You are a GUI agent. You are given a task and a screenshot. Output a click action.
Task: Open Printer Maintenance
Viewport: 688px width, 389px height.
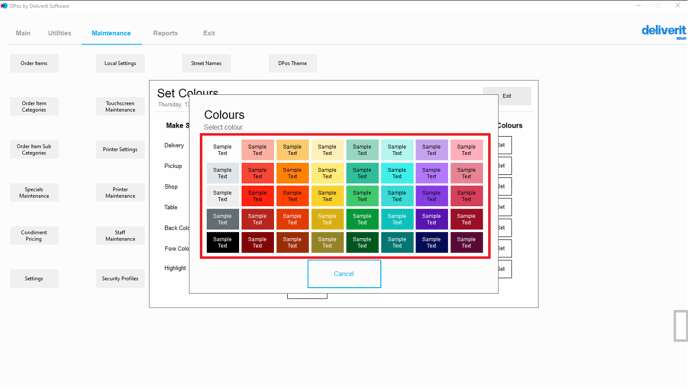pyautogui.click(x=120, y=193)
